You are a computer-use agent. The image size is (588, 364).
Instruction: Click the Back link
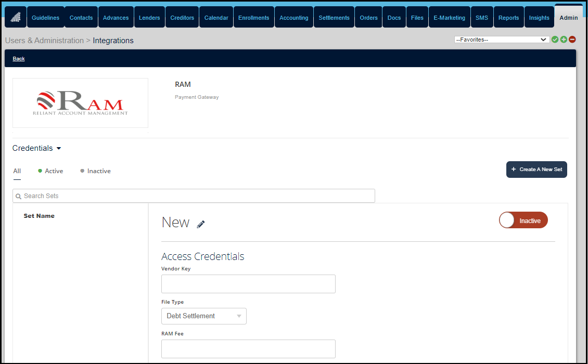(18, 58)
